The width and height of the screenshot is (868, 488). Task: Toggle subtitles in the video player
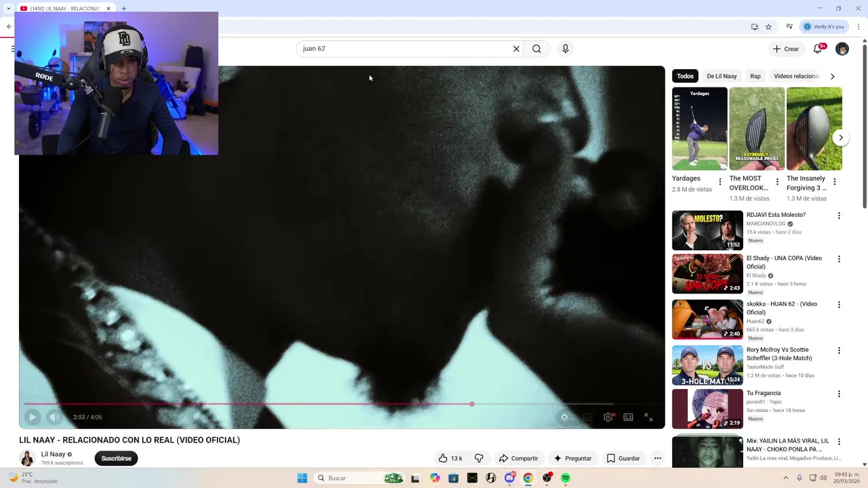click(x=587, y=418)
